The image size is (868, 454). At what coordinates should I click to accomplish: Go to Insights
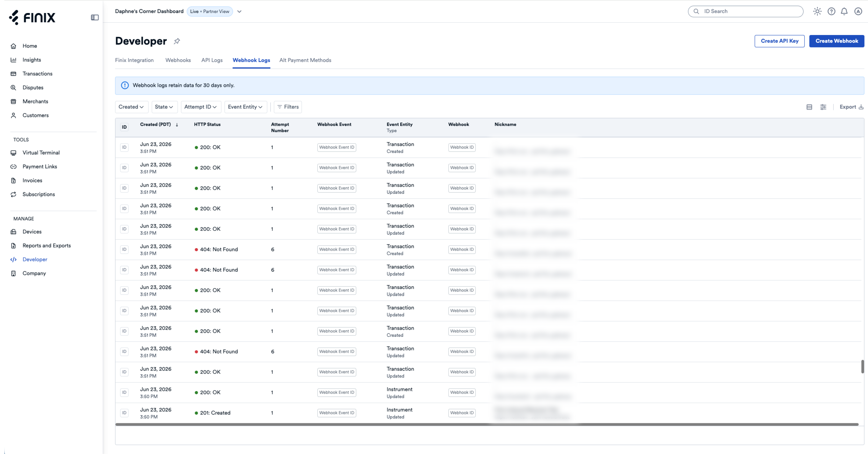(x=32, y=60)
